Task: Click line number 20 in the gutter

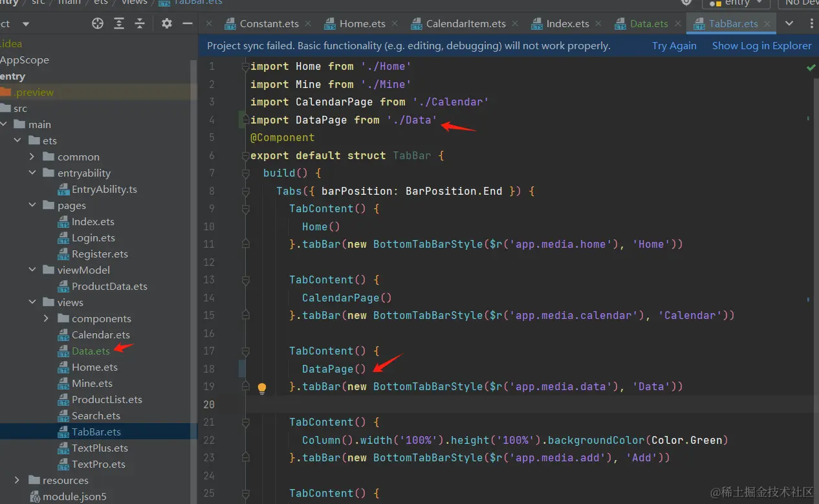Action: tap(209, 404)
